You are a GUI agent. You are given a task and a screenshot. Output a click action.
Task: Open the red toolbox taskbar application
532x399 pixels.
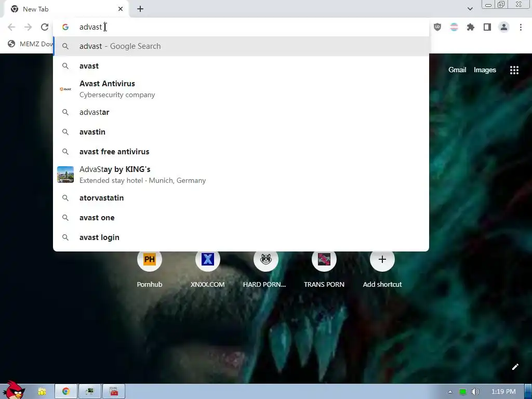(114, 392)
